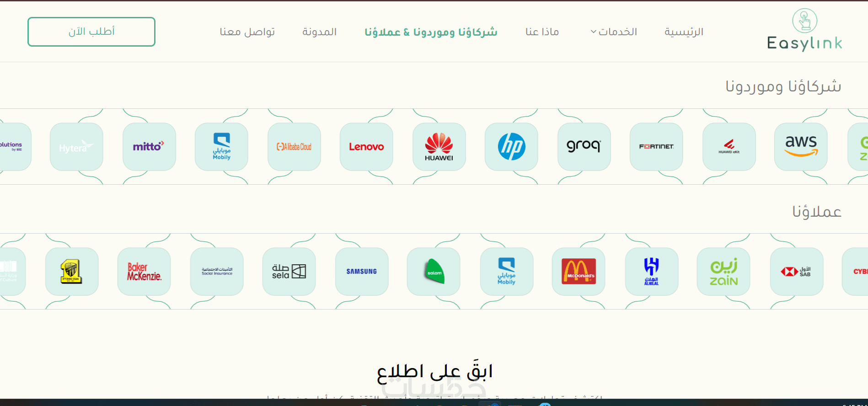Click the أطلب الآن order button
This screenshot has width=868, height=406.
click(x=91, y=32)
